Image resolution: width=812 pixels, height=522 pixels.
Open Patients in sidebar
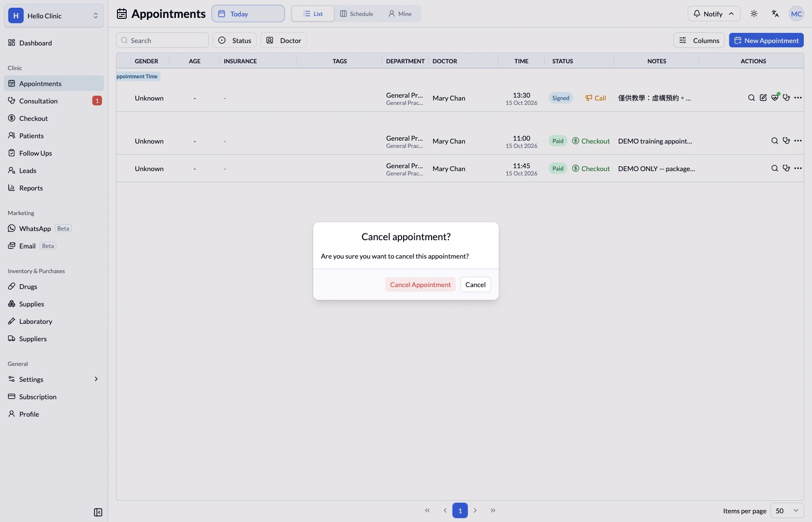pos(54,136)
